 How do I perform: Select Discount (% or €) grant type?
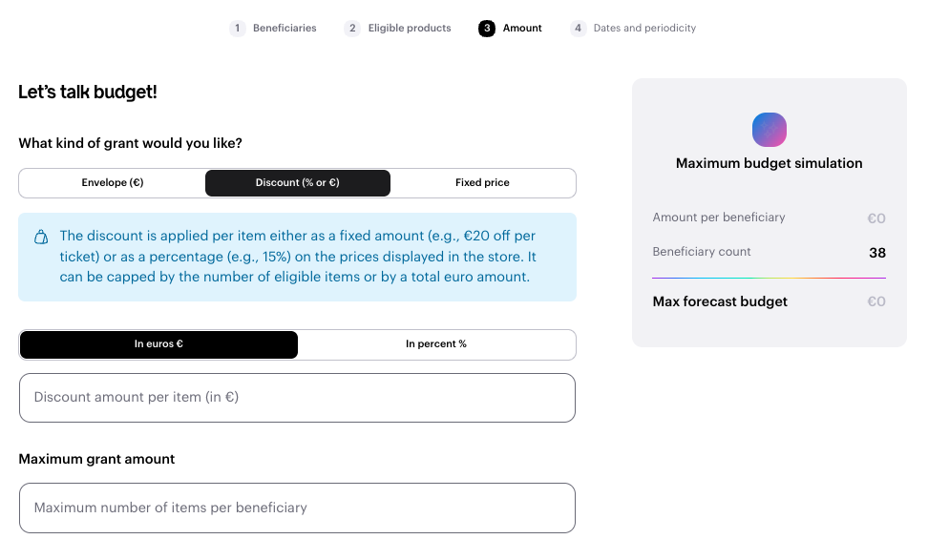[x=297, y=182]
